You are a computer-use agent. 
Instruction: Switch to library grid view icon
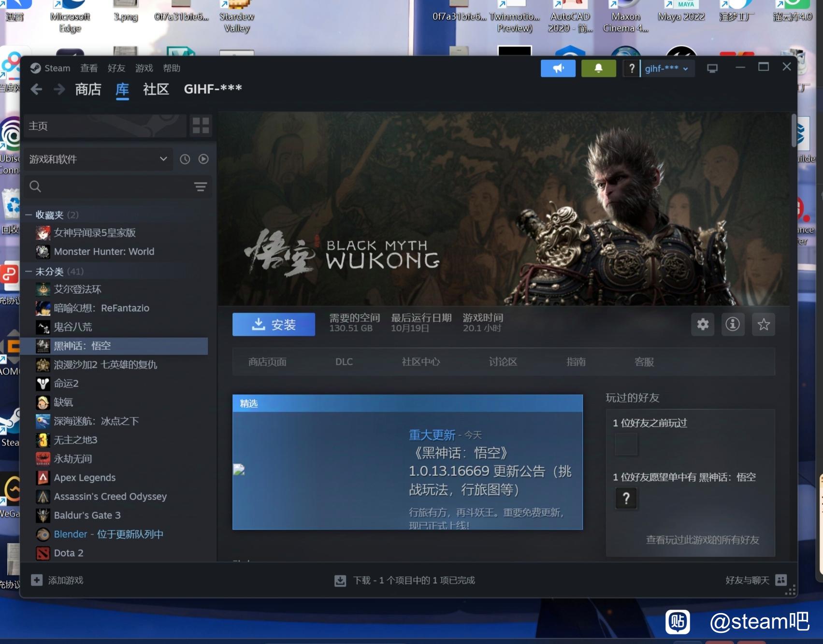(201, 126)
